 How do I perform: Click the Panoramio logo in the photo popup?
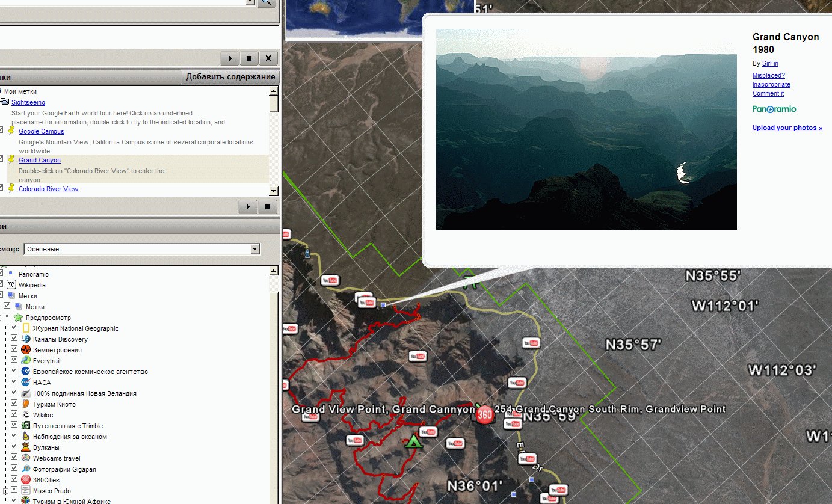coord(774,109)
